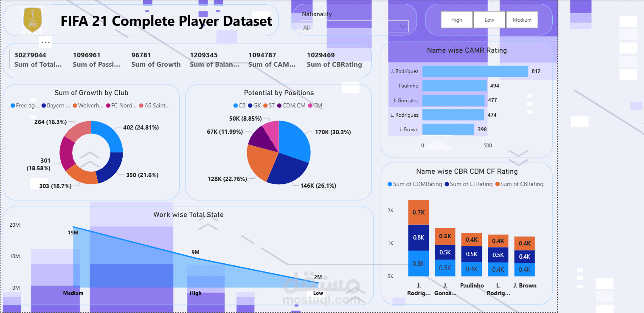
Task: Select the Sum of CBRating KPI card
Action: coord(334,59)
